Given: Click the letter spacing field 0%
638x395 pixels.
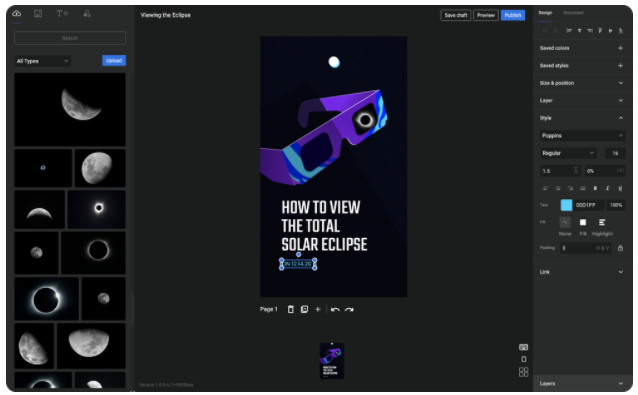Looking at the screenshot, I should tap(605, 171).
